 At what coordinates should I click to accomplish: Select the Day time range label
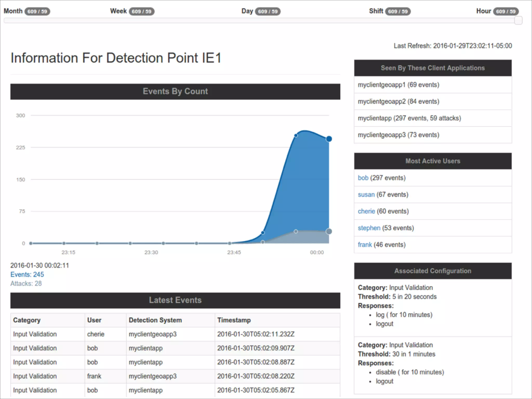[247, 11]
